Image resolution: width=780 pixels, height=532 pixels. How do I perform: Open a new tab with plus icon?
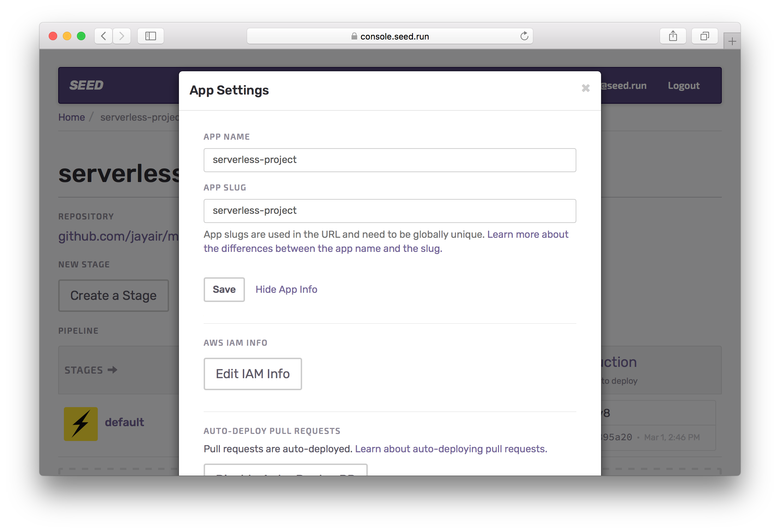coord(732,42)
